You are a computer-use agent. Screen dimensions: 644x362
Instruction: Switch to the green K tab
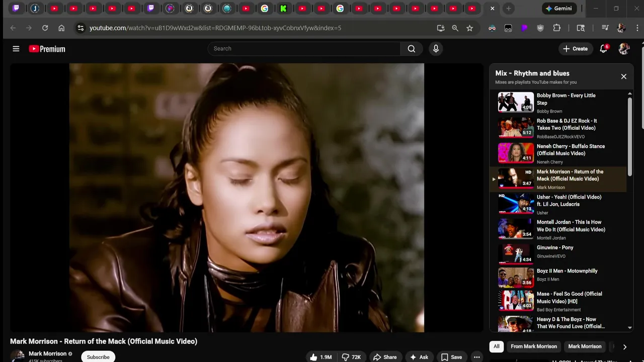(283, 8)
